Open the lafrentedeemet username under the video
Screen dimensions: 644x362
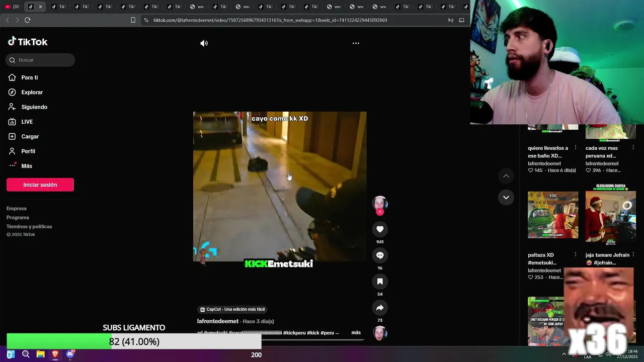tap(218, 321)
